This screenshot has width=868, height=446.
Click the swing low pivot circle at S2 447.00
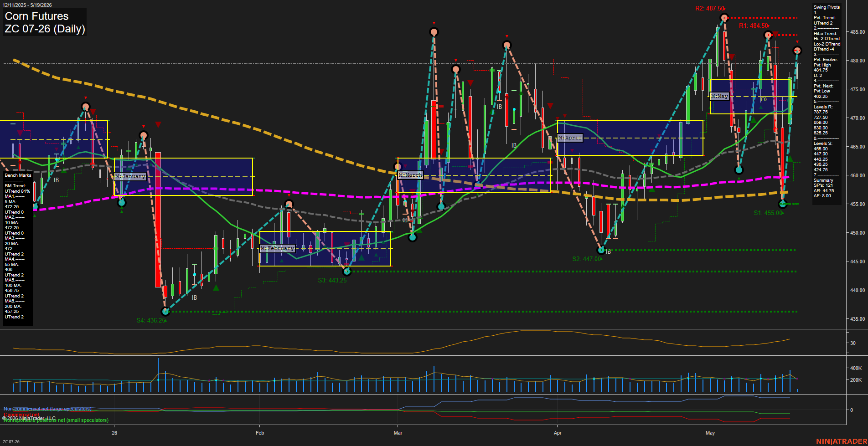(x=601, y=250)
